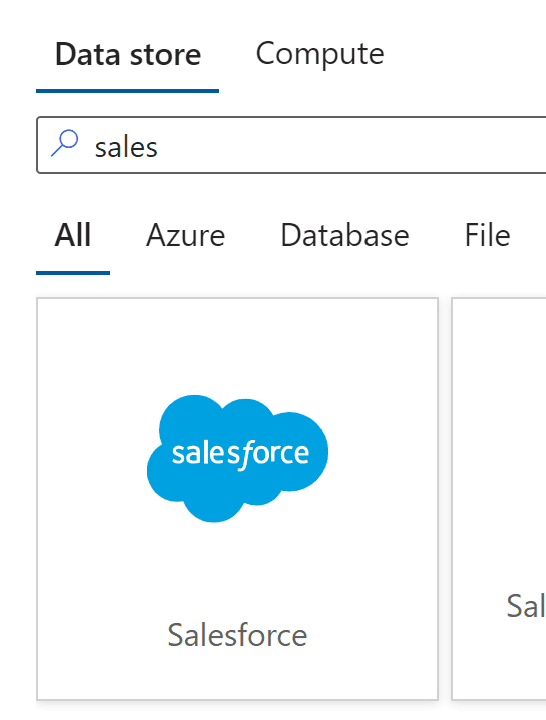Switch to the Compute tab

(x=320, y=54)
